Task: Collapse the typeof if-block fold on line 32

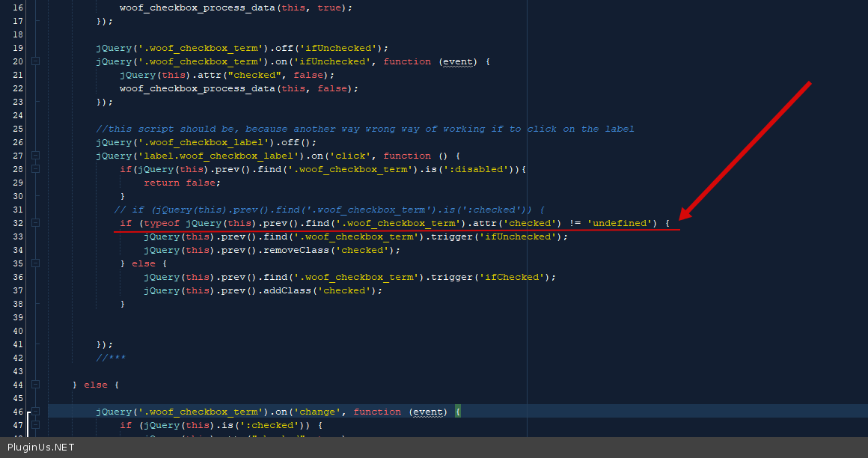Action: coord(35,223)
